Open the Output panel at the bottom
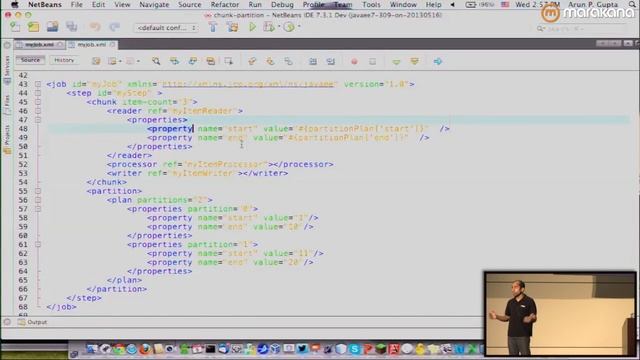The height and width of the screenshot is (360, 640). tap(33, 322)
